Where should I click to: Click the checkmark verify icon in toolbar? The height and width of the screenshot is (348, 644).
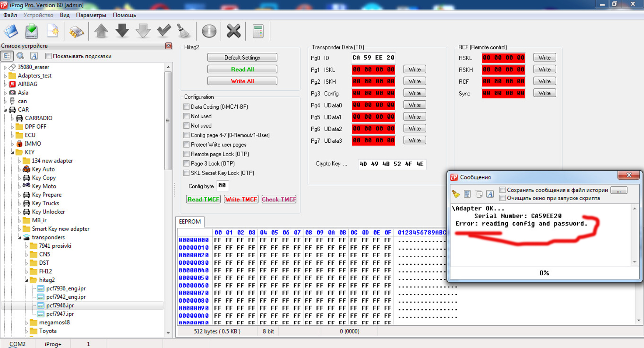[164, 31]
